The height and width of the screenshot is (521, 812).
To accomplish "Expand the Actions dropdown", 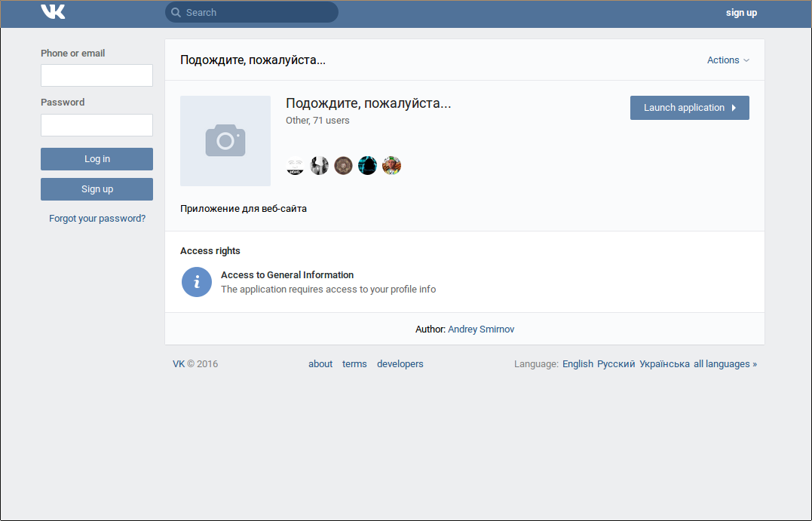I will (728, 60).
